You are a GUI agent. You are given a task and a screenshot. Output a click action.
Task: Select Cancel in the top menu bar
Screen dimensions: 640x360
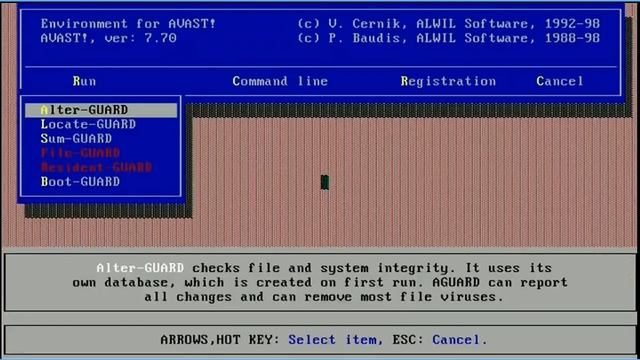coord(560,81)
